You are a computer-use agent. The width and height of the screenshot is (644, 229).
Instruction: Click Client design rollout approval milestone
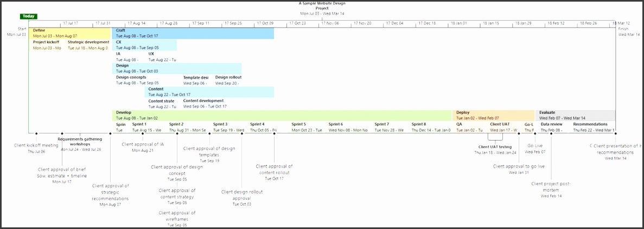(x=242, y=198)
